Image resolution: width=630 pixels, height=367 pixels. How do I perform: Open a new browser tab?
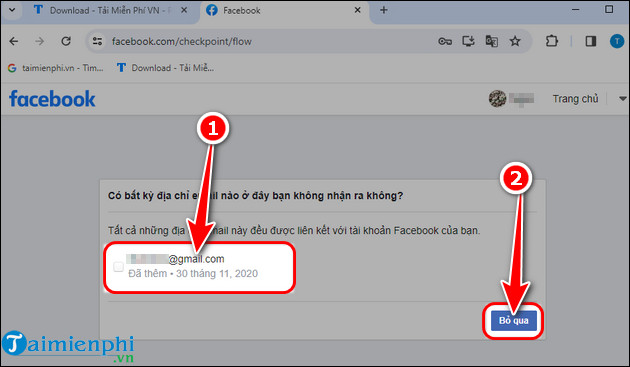pos(384,10)
